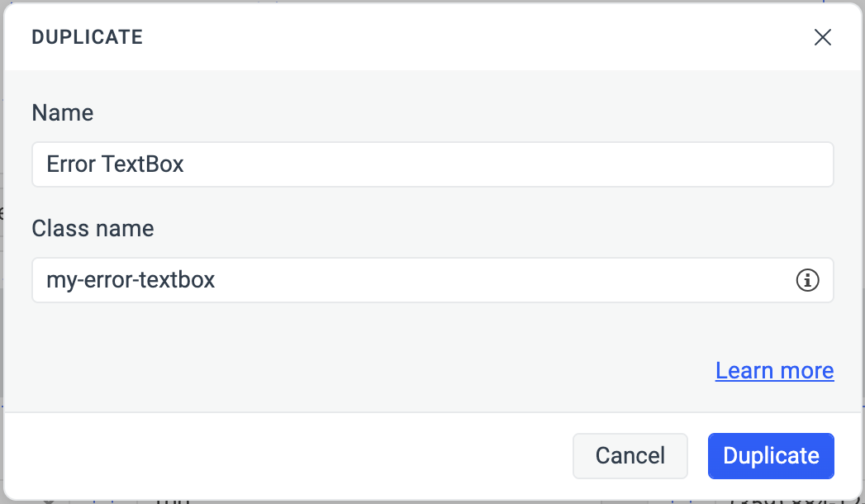Select the info symbol inside the textbox
Viewport: 865px width, 504px height.
tap(808, 280)
